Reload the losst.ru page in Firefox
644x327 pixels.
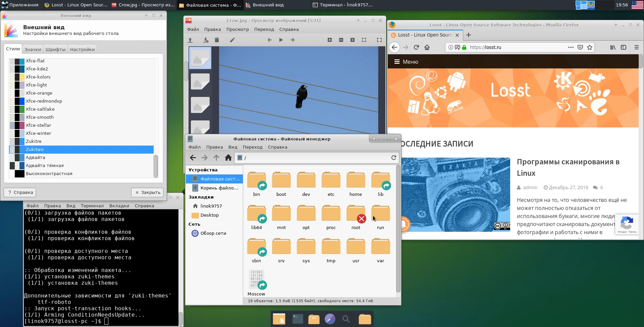416,47
